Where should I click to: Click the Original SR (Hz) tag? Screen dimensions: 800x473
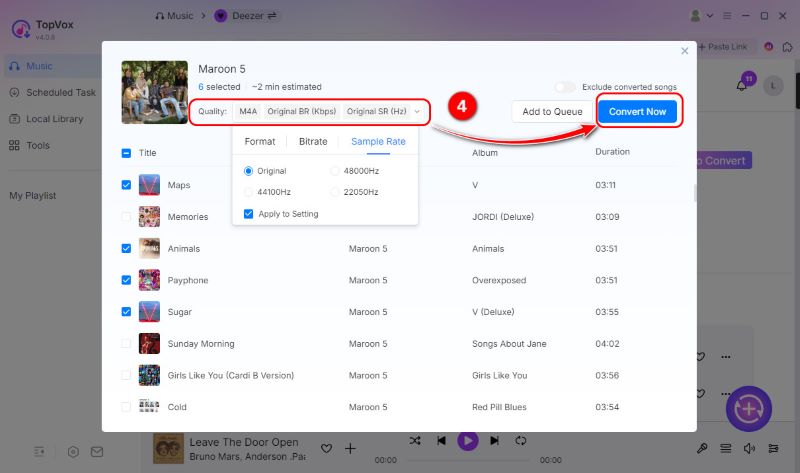377,111
